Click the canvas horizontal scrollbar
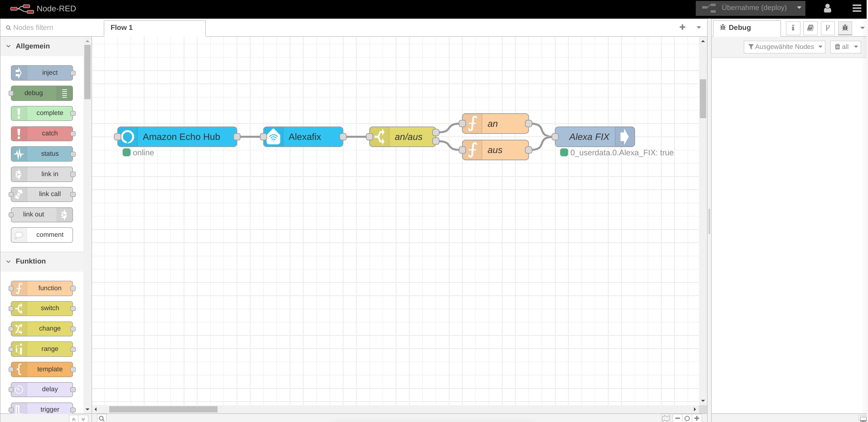Image resolution: width=868 pixels, height=422 pixels. point(163,409)
